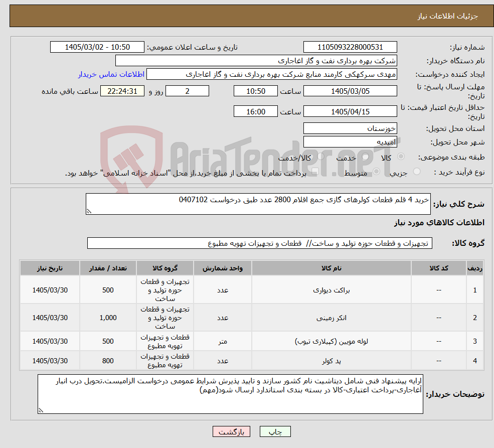Screen dimensions: 494x448
Task: Click the remaining days field showing 2
Action: coord(187,91)
